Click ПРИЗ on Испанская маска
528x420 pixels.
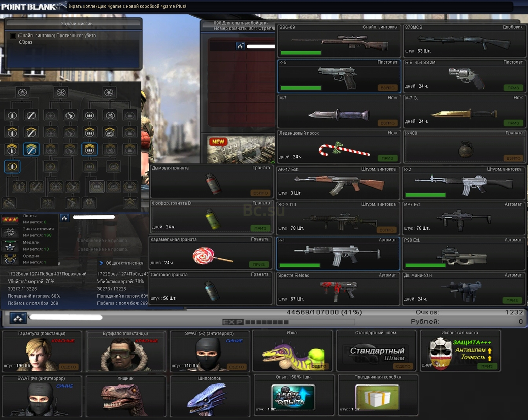pyautogui.click(x=487, y=366)
